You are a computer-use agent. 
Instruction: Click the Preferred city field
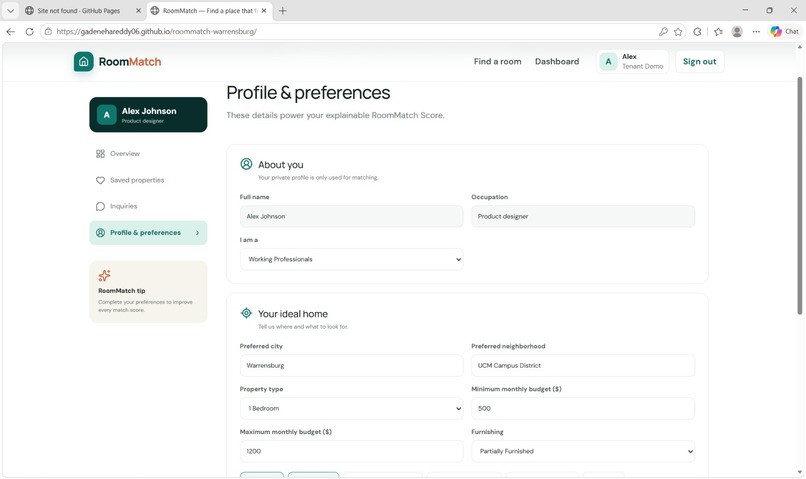351,365
